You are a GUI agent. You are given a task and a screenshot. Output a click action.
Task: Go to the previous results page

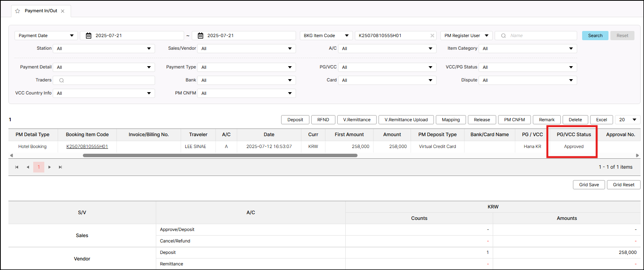click(x=28, y=167)
